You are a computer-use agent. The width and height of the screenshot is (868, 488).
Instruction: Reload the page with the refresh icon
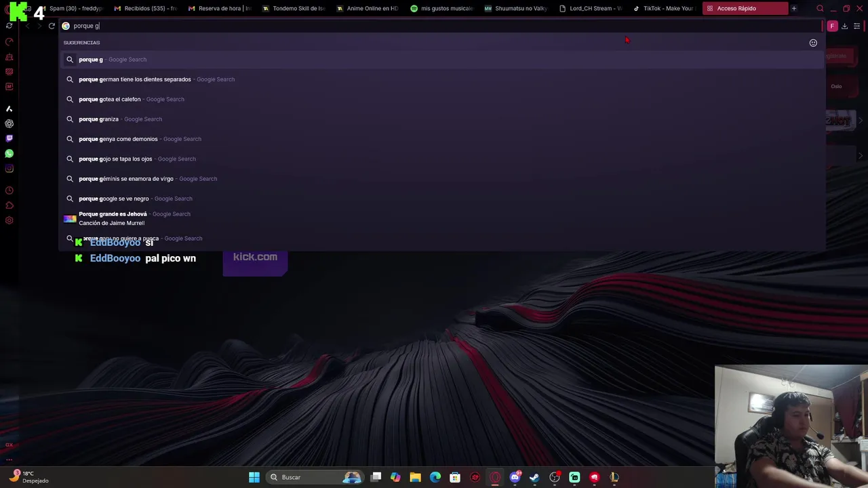pos(52,26)
